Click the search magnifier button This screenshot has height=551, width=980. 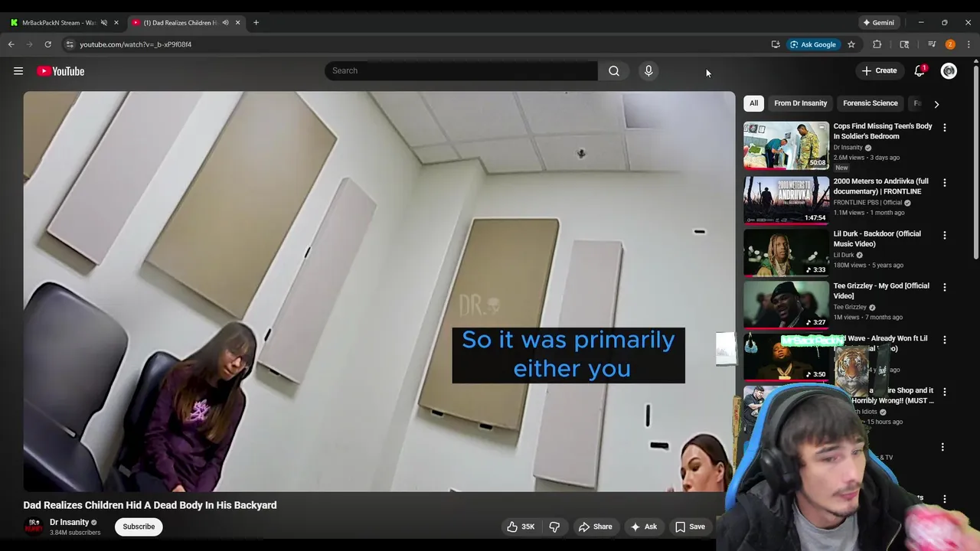(x=614, y=71)
